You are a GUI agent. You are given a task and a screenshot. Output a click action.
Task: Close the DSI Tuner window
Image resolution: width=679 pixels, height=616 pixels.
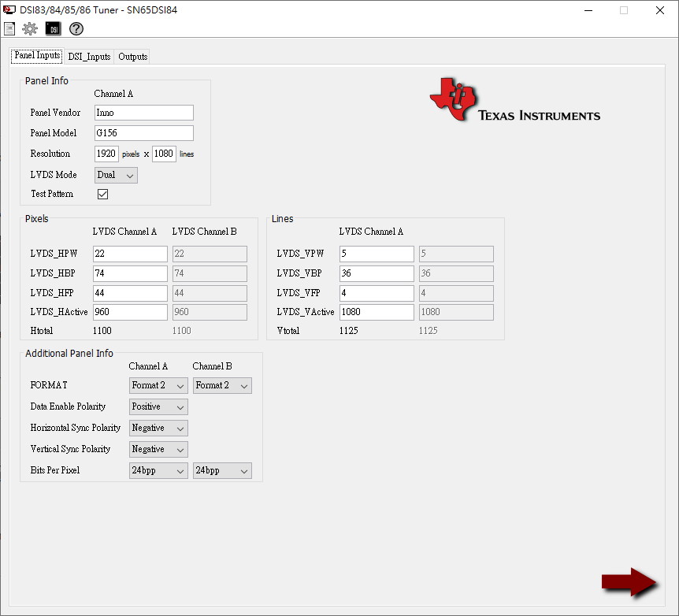click(x=660, y=10)
